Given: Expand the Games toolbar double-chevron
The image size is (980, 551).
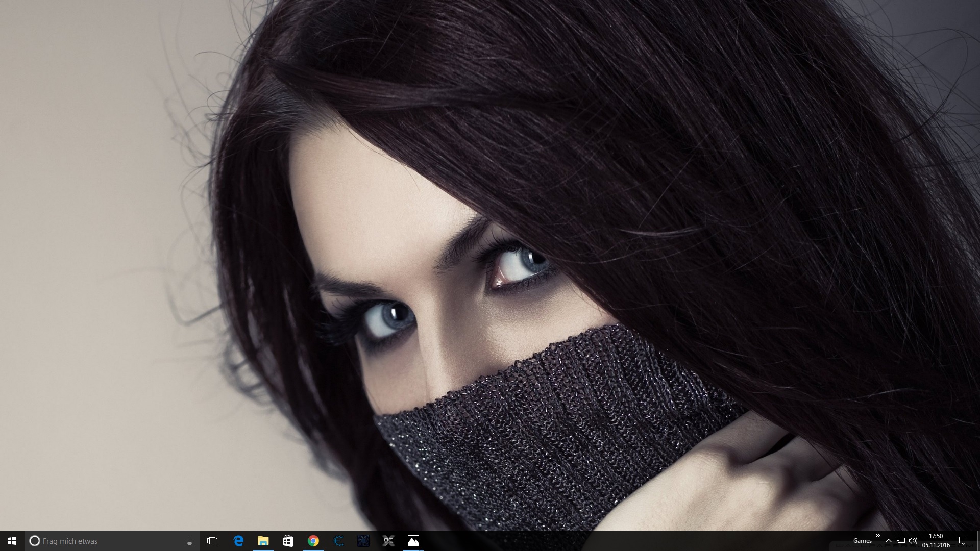Looking at the screenshot, I should (877, 536).
